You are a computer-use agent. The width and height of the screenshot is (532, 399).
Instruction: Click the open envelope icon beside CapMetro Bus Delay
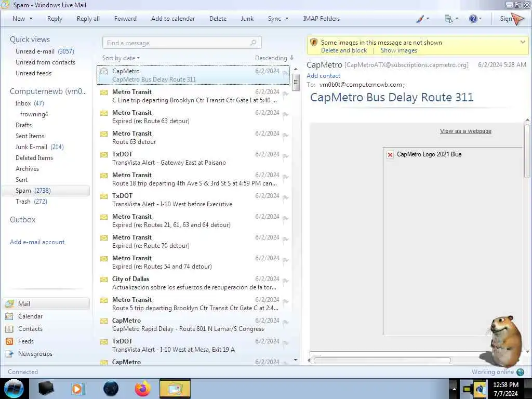(x=104, y=71)
